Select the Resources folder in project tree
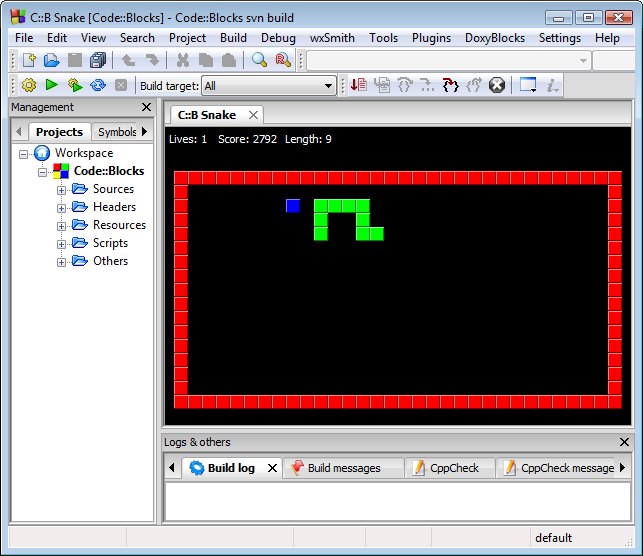Screen dimensions: 643x556 119,225
